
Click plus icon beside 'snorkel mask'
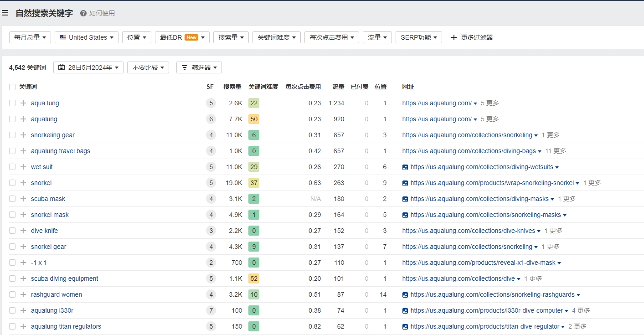[23, 215]
